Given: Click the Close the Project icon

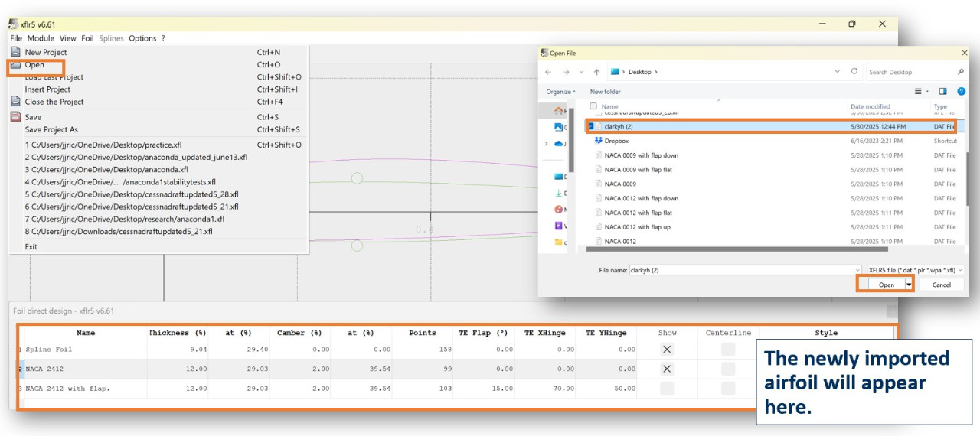Looking at the screenshot, I should coord(15,102).
